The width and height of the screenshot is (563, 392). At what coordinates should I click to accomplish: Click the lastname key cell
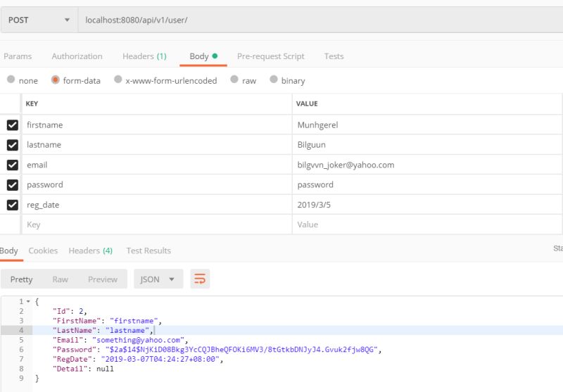(x=157, y=145)
